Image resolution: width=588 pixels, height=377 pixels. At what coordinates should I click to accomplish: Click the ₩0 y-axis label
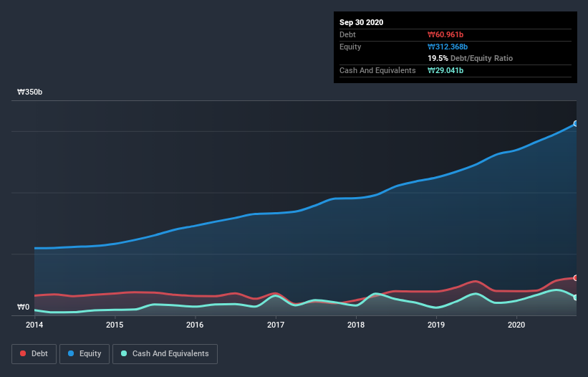pyautogui.click(x=24, y=307)
